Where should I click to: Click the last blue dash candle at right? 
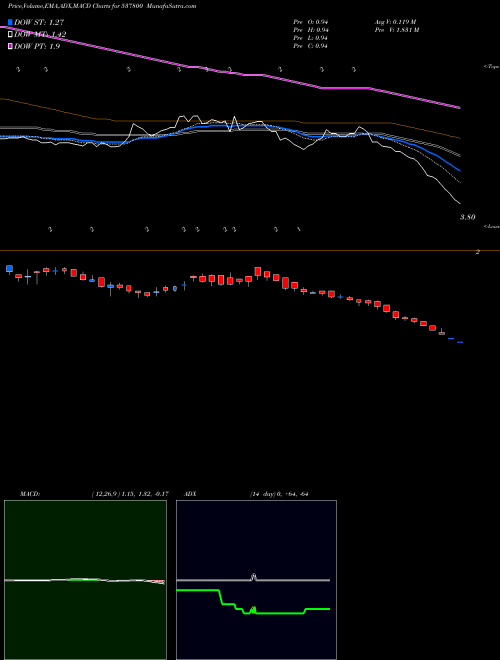[x=460, y=342]
